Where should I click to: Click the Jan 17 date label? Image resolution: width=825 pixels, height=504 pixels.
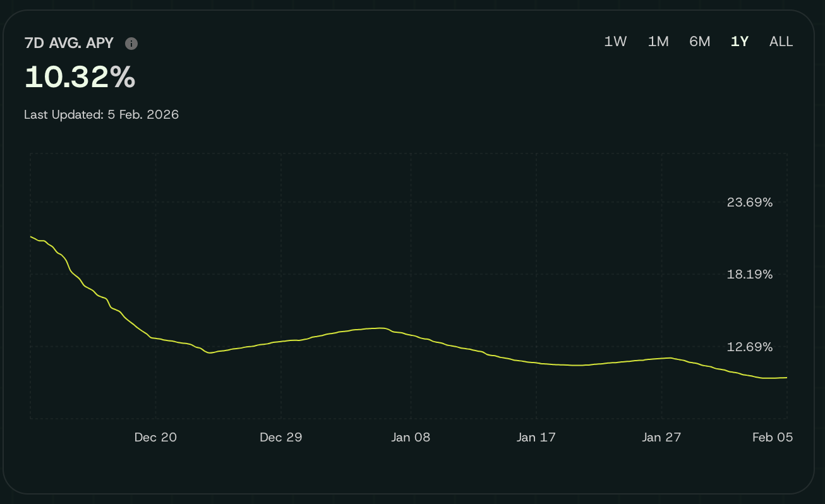coord(536,436)
